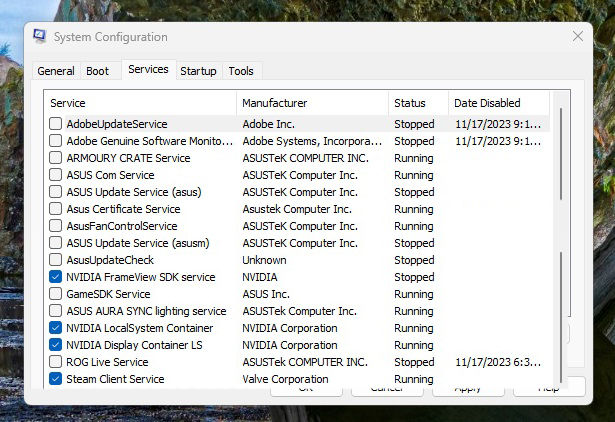Click the System Configuration title bar icon

(40, 36)
